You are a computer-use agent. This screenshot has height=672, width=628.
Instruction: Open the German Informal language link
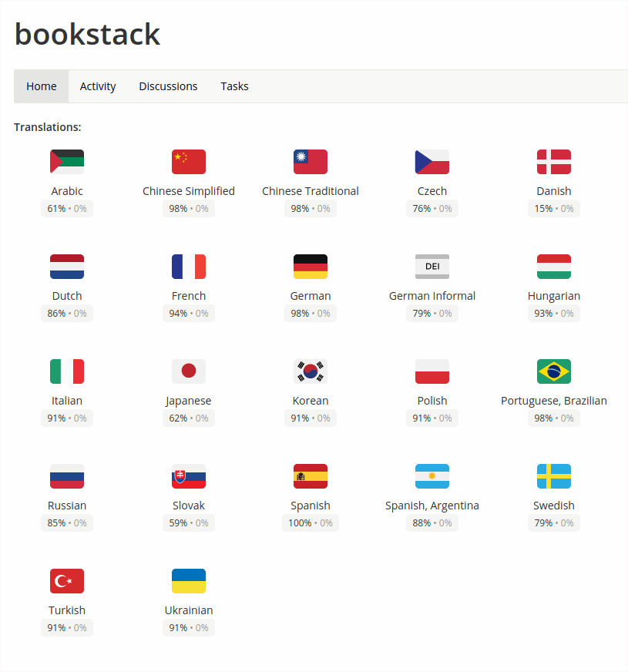(432, 296)
